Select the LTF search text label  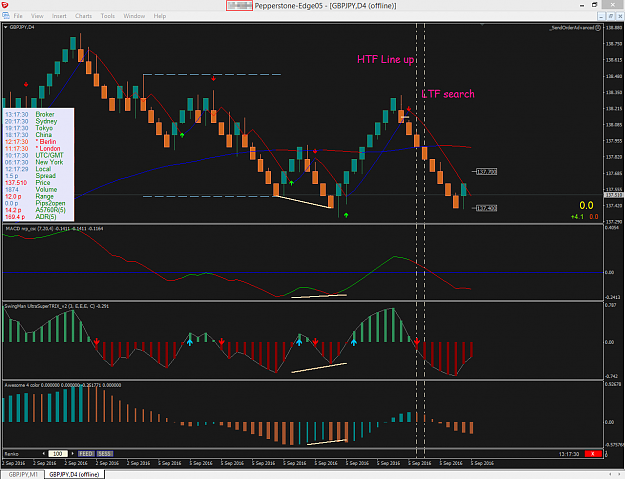tap(448, 94)
